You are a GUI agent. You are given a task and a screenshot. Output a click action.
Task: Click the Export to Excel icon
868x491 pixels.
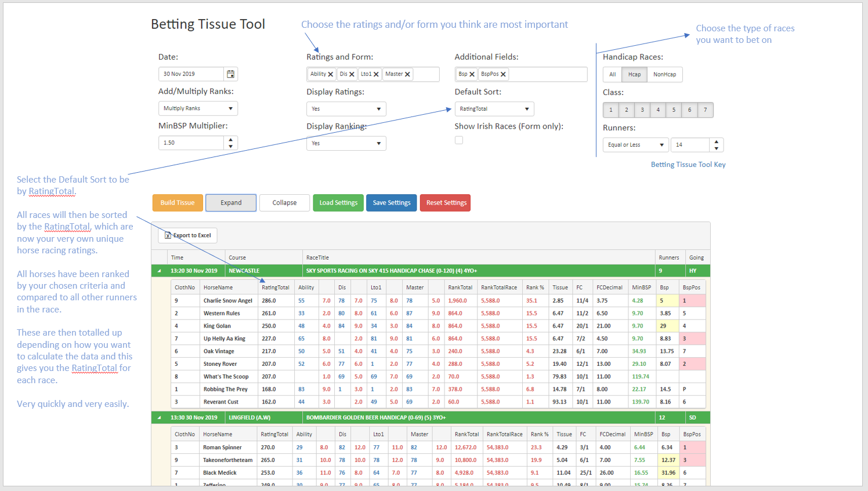(168, 235)
